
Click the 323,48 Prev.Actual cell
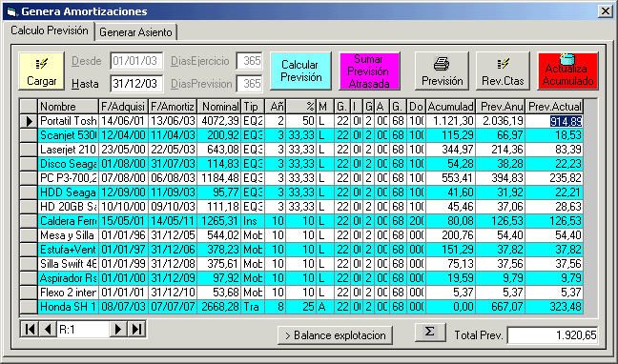point(554,307)
